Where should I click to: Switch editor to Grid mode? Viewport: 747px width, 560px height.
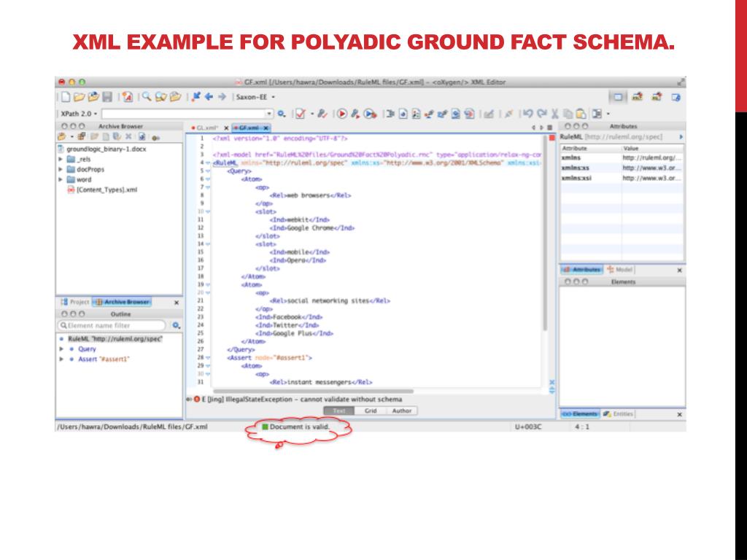click(370, 411)
